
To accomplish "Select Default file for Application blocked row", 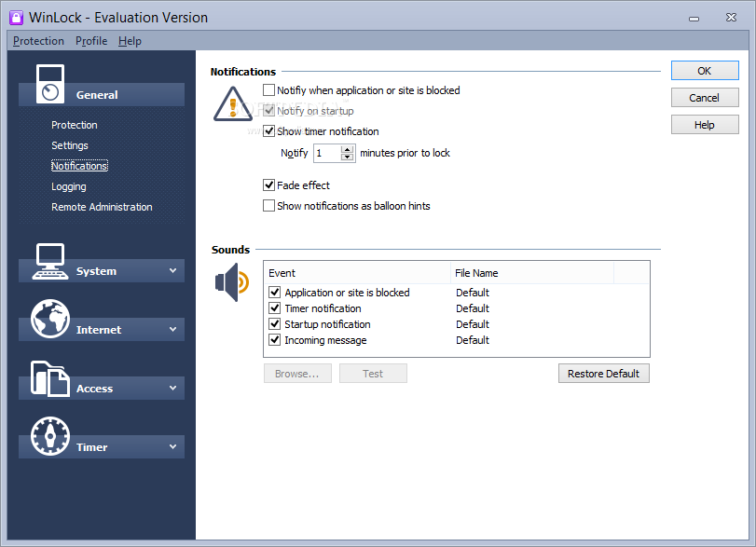I will point(473,293).
